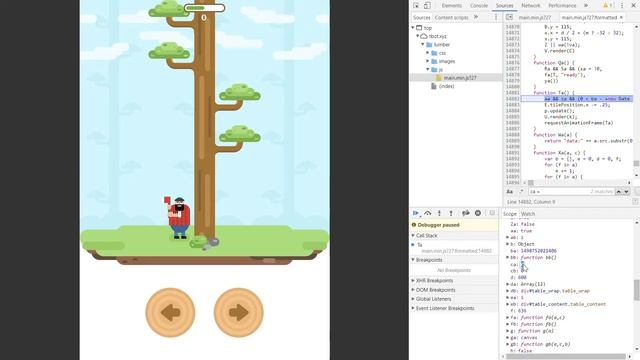Viewport: 640px width, 360px height.
Task: Open the Elements tab
Action: pyautogui.click(x=451, y=5)
